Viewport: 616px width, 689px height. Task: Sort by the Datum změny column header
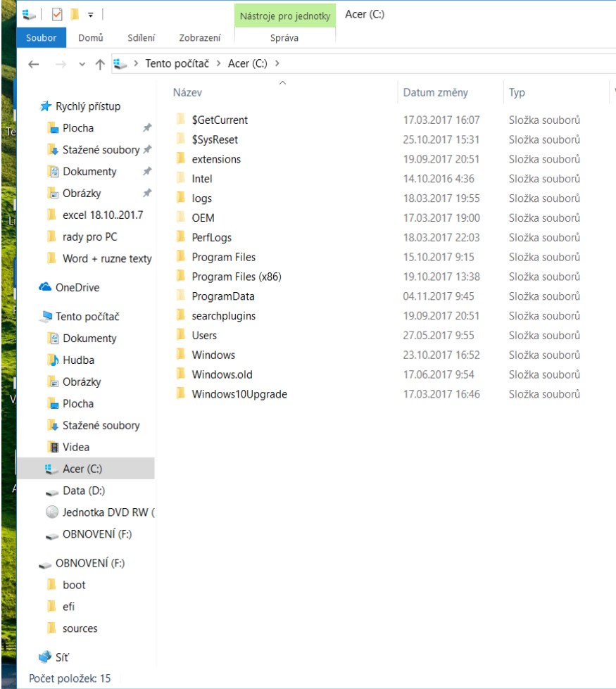tap(435, 93)
